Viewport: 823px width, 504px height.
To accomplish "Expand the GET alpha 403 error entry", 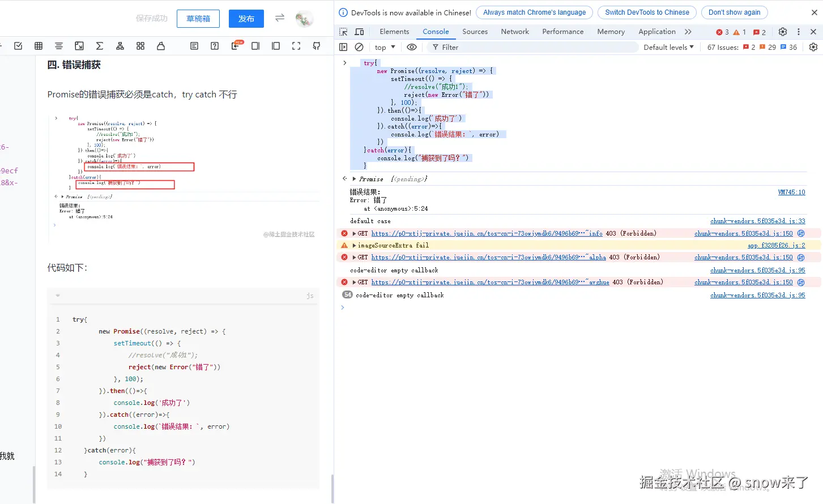I will (355, 257).
